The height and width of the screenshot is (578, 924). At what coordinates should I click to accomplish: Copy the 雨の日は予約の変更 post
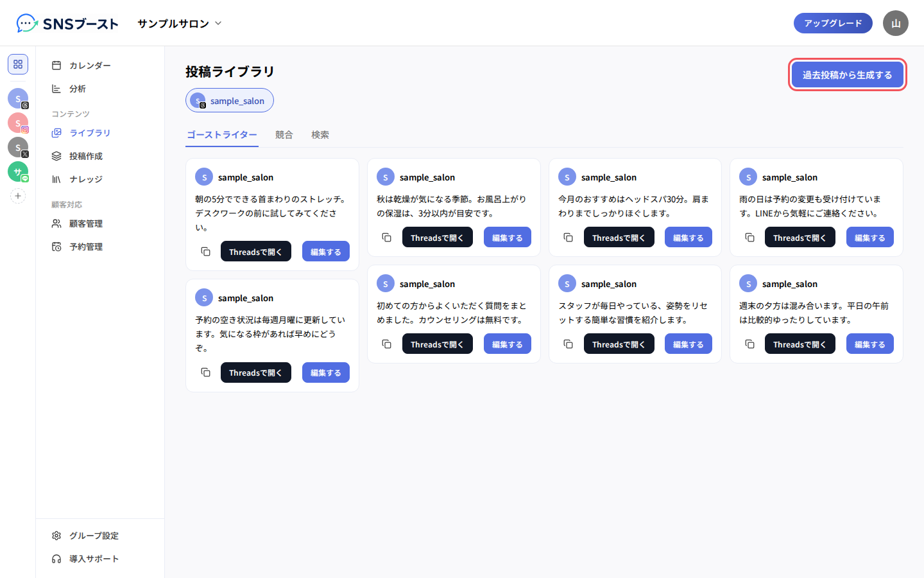[x=749, y=238]
